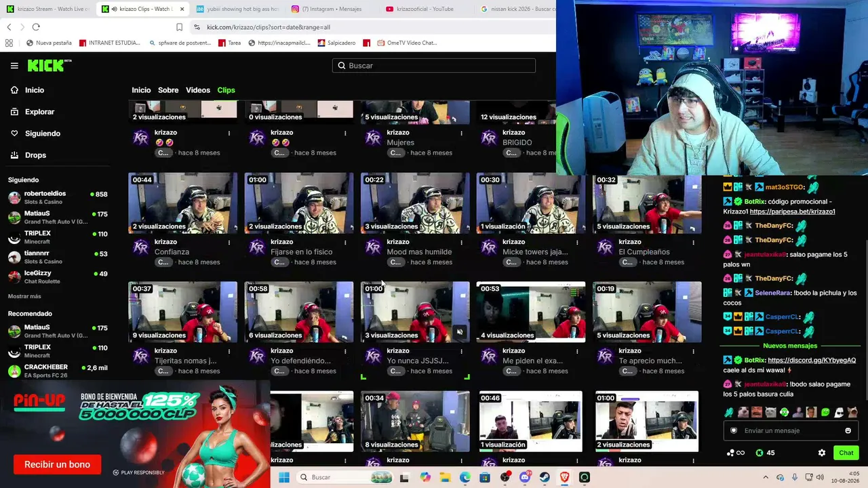Switch to the Instagram Mensajes browser tab

(331, 9)
